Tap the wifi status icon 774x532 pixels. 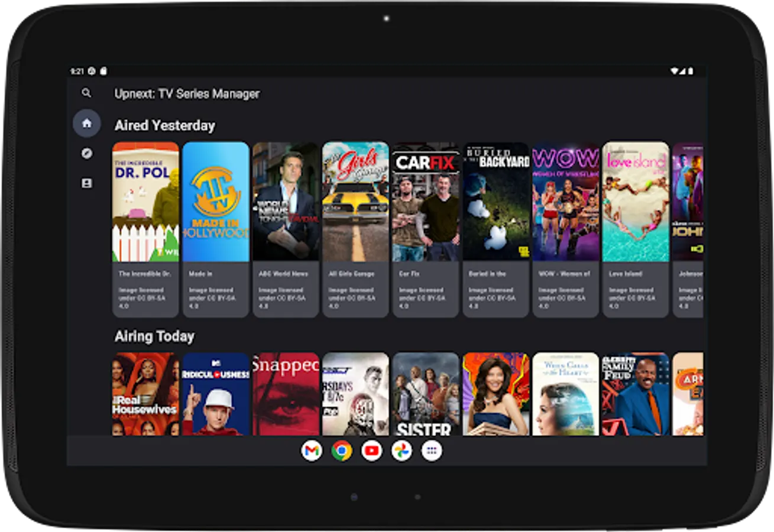[674, 71]
